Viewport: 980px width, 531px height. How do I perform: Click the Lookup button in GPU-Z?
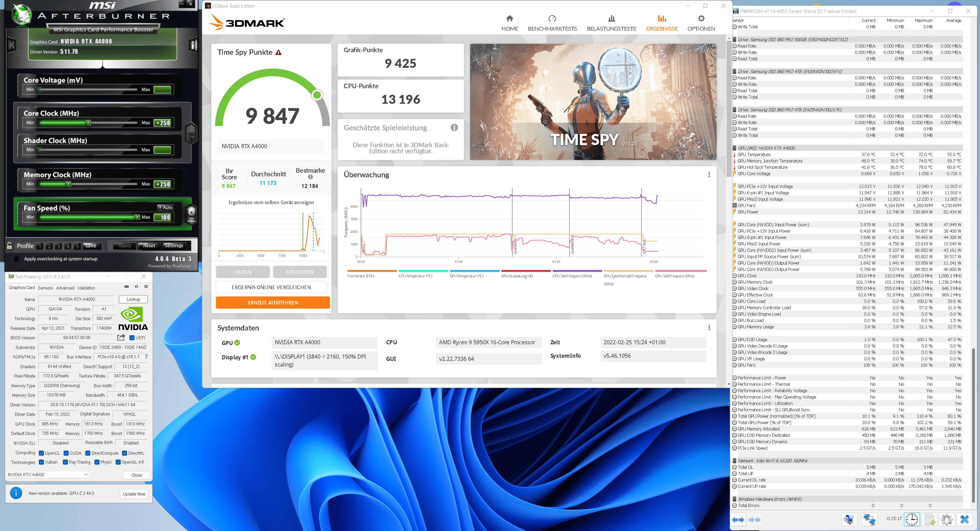(x=133, y=299)
